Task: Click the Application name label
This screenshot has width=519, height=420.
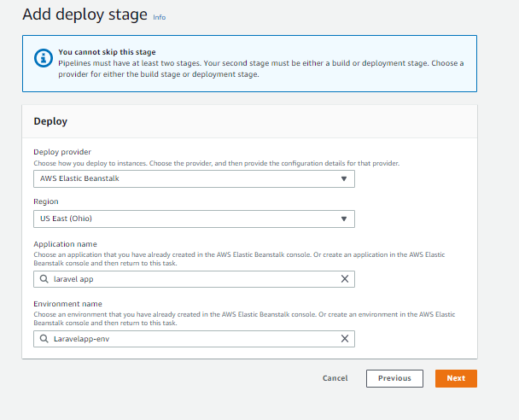Action: tap(65, 244)
